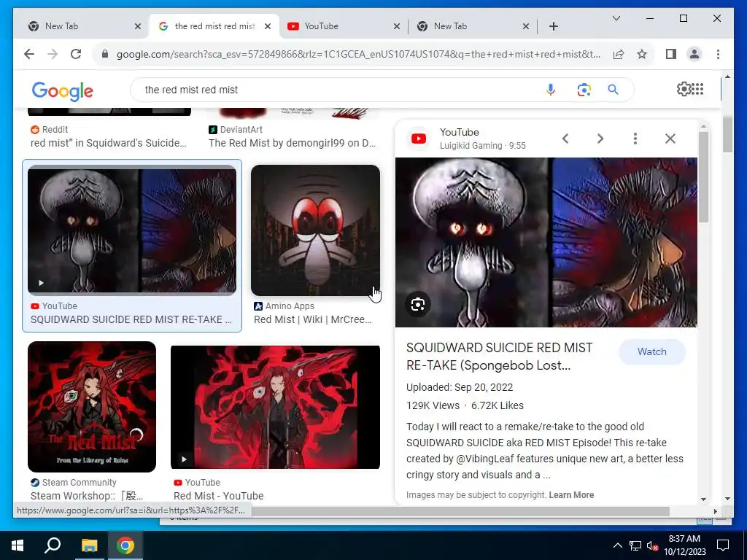Open the tab search dropdown arrow
This screenshot has height=560, width=747.
click(x=616, y=18)
